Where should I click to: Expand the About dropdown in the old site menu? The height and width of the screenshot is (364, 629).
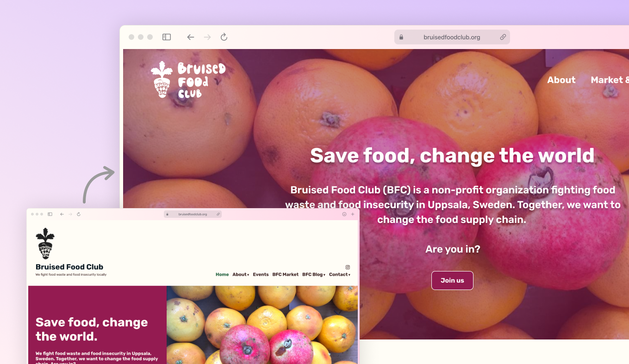[x=241, y=275]
